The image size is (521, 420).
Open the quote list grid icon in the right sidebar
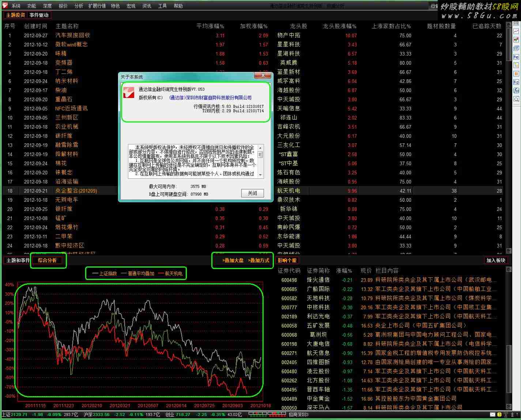pyautogui.click(x=516, y=23)
